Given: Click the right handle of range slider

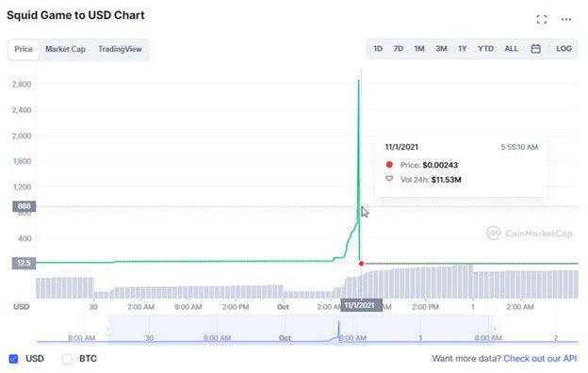Looking at the screenshot, I should click(x=495, y=329).
